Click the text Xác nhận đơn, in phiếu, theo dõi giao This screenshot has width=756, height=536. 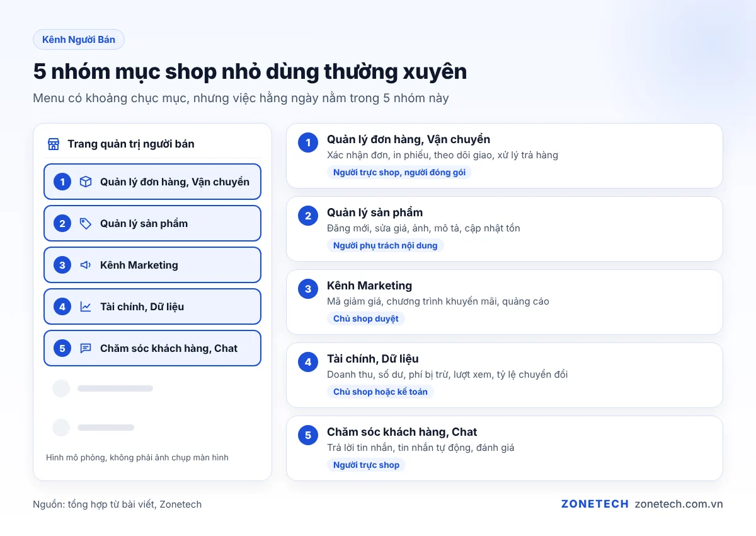pyautogui.click(x=409, y=155)
